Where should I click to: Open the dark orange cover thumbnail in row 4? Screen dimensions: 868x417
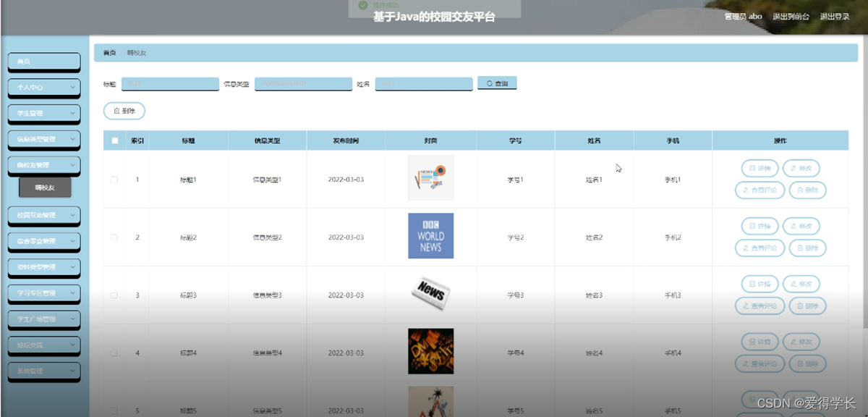click(x=430, y=351)
